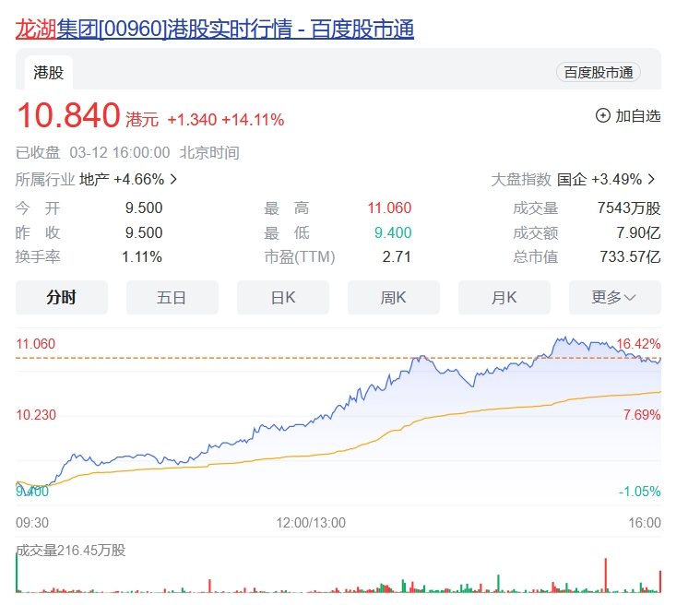
Task: Click the 百度股市通 badge button
Action: click(599, 72)
